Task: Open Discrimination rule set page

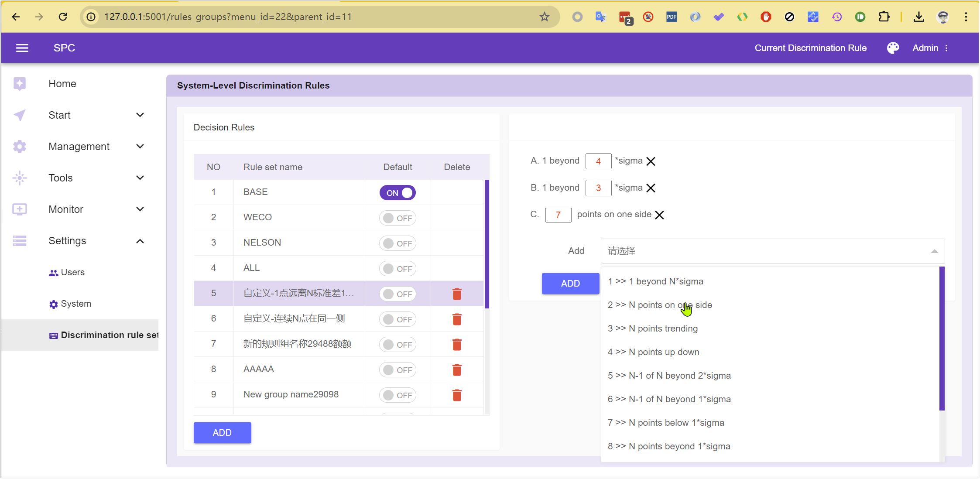Action: 80,335
